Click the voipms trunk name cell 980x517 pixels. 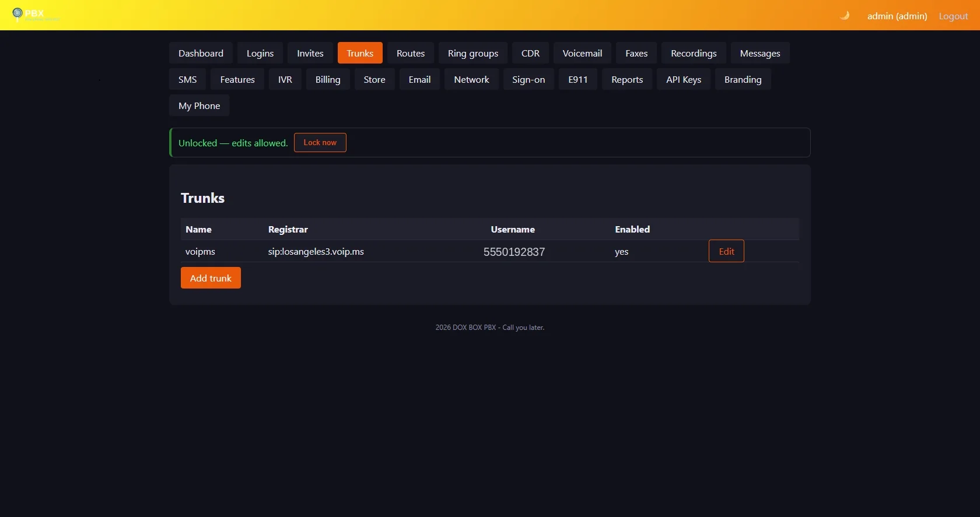click(x=200, y=252)
